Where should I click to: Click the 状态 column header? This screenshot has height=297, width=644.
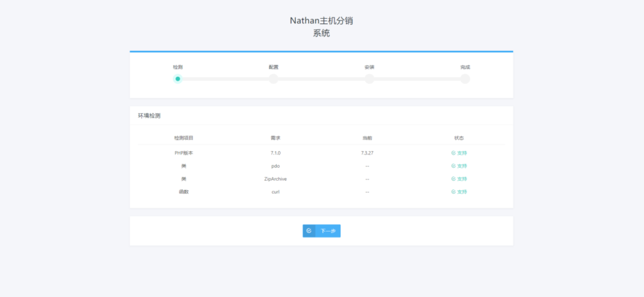458,138
